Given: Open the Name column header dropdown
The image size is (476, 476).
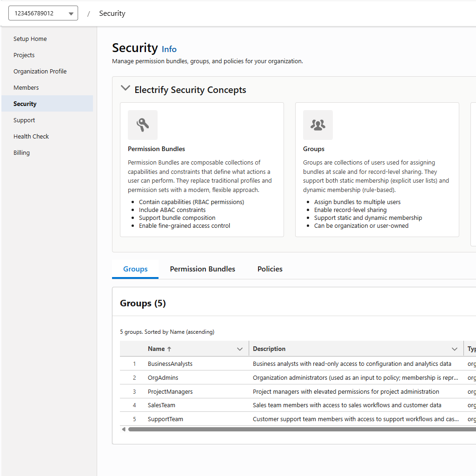Looking at the screenshot, I should [240, 349].
